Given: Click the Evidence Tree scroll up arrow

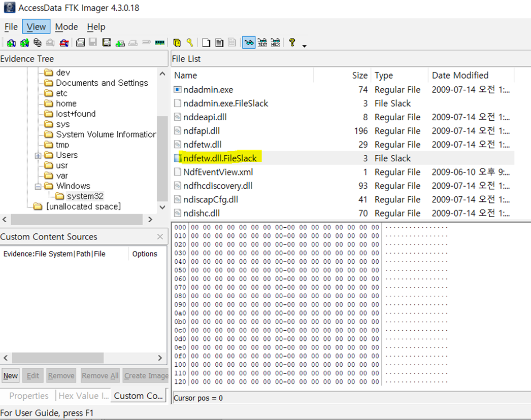Looking at the screenshot, I should point(162,74).
